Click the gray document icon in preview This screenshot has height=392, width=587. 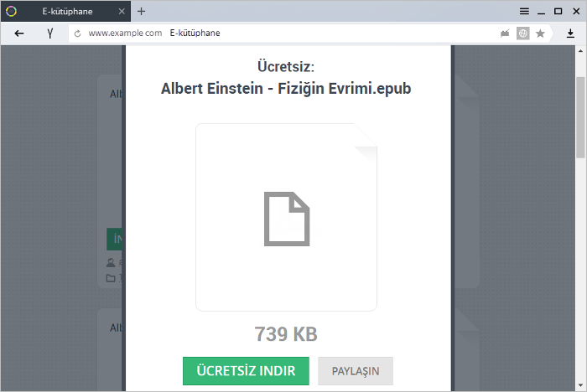(287, 219)
